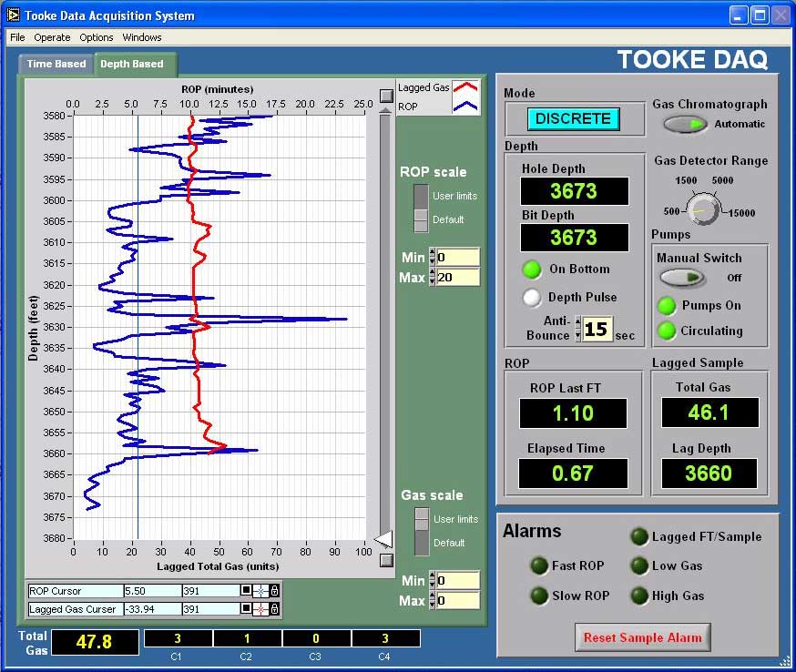796x672 pixels.
Task: Click the Anti-Bounce value field showing 15
Action: (x=597, y=329)
